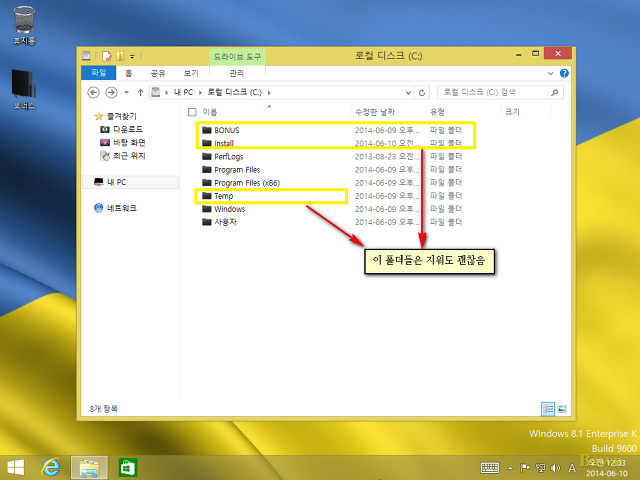The width and height of the screenshot is (640, 480).
Task: Open Windows Store from taskbar
Action: tap(128, 467)
